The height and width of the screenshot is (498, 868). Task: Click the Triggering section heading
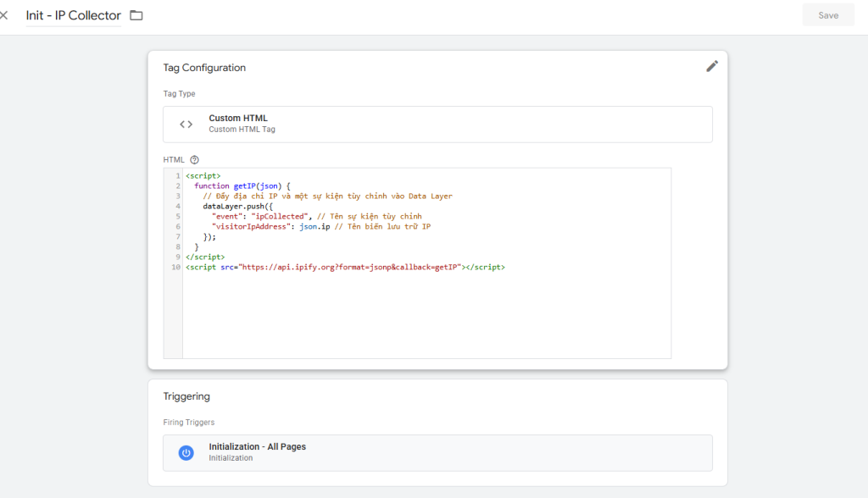pos(186,396)
